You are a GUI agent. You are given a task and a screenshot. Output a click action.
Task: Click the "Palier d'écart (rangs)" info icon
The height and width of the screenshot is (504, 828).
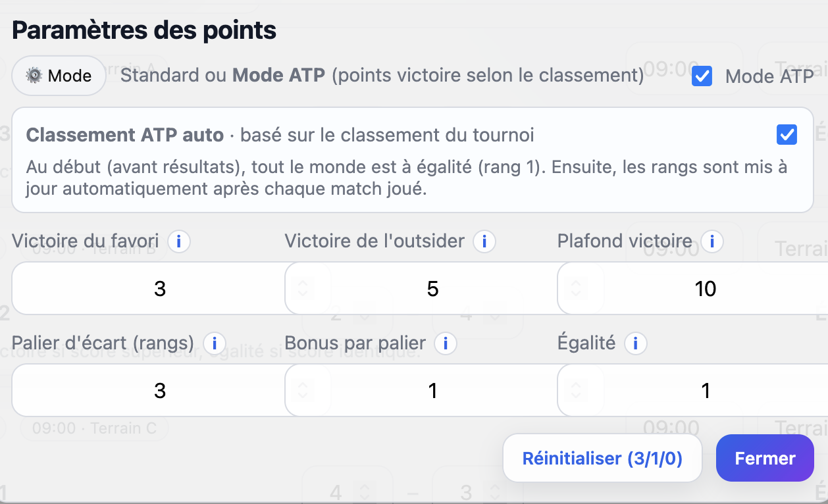[214, 343]
